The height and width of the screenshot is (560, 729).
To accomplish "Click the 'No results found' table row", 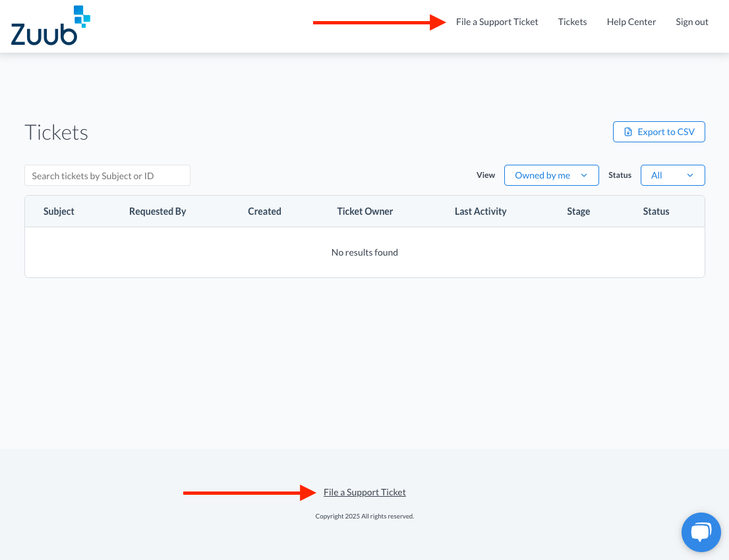I will click(364, 252).
